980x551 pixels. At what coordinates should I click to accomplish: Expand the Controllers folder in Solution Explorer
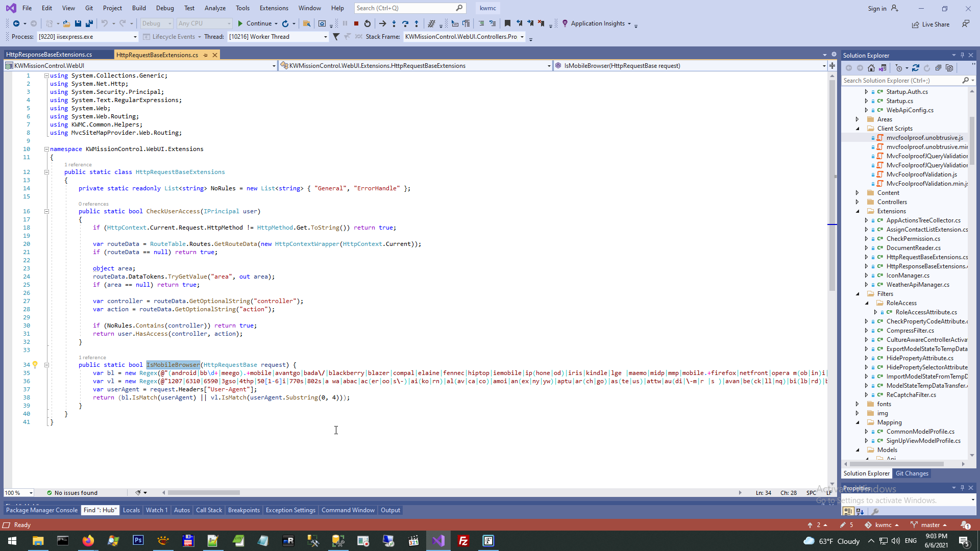[x=857, y=202]
